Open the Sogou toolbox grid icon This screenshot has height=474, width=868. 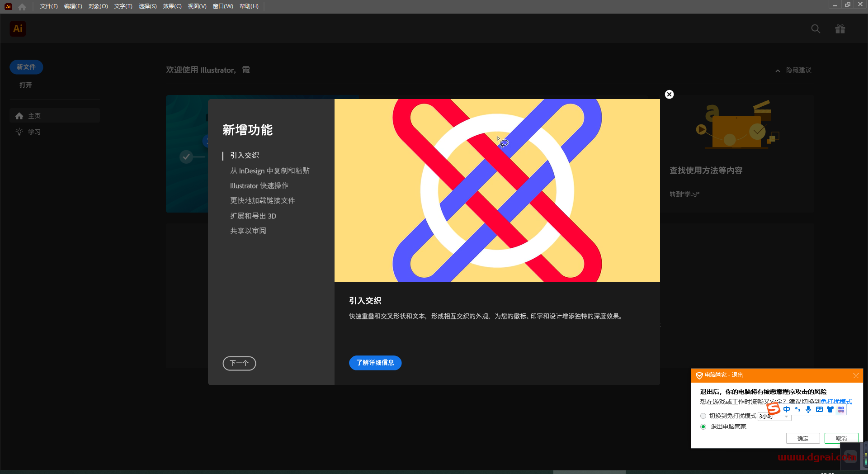841,409
